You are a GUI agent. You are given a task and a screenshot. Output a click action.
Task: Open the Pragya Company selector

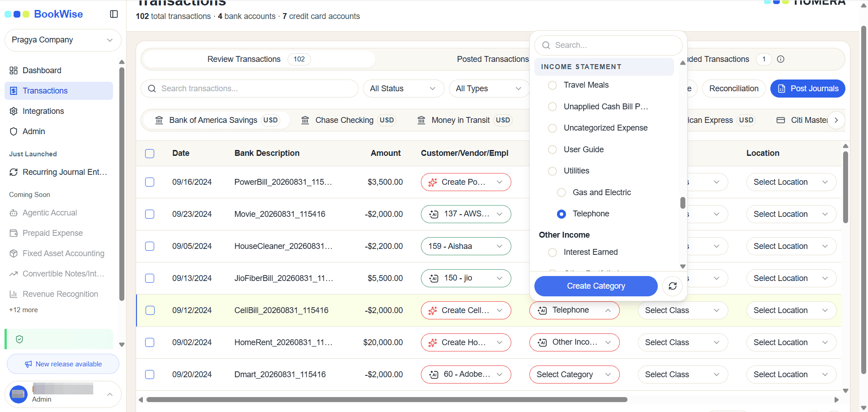[x=63, y=40]
